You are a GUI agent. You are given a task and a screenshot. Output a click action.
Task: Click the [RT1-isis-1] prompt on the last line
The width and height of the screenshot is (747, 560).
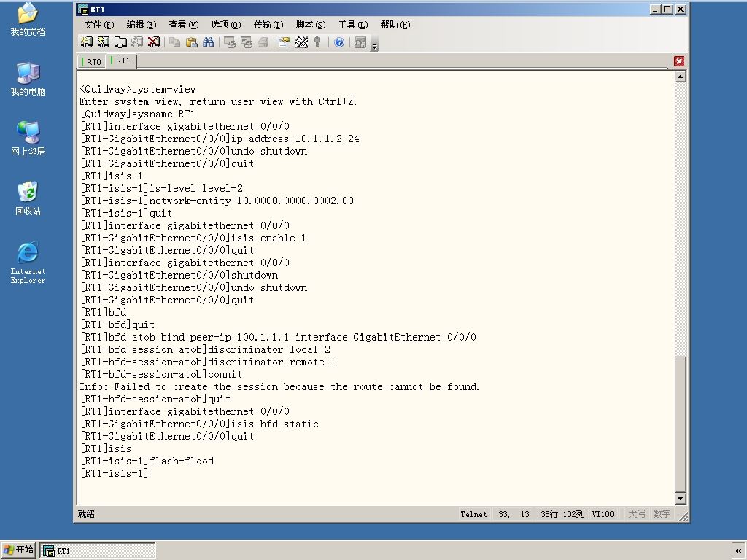(115, 473)
